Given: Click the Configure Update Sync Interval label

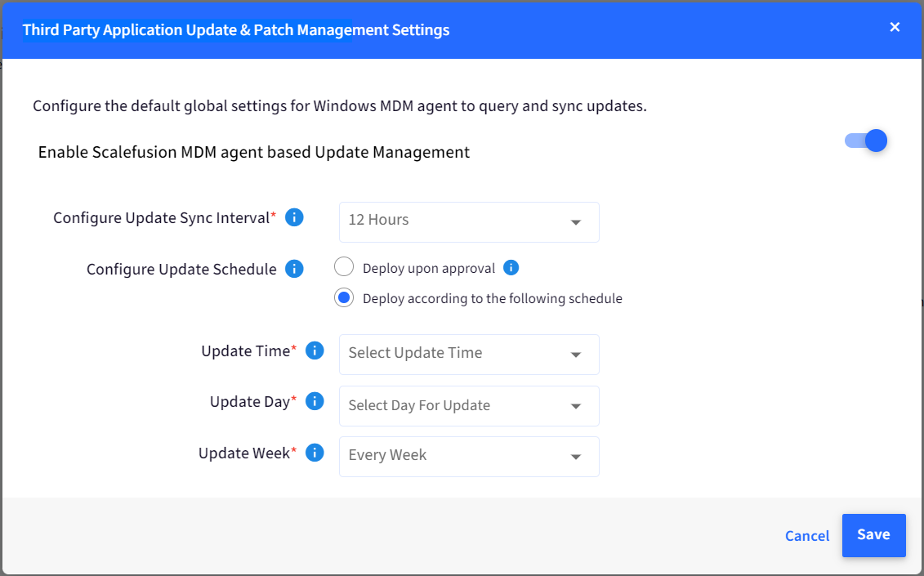Looking at the screenshot, I should (x=164, y=218).
